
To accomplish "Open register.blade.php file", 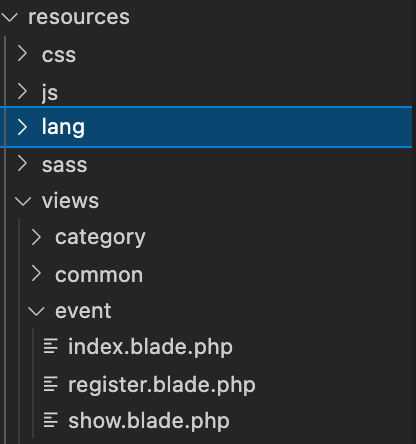I will [162, 385].
